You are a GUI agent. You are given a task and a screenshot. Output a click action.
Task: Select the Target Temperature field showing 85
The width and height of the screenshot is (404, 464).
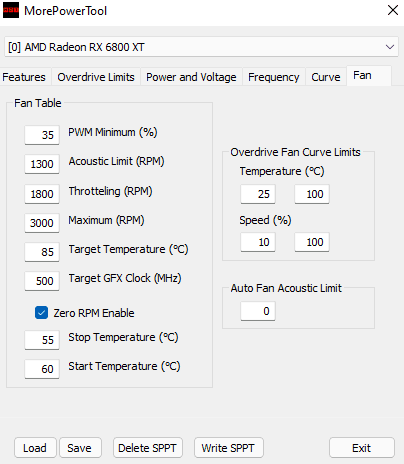tap(42, 252)
